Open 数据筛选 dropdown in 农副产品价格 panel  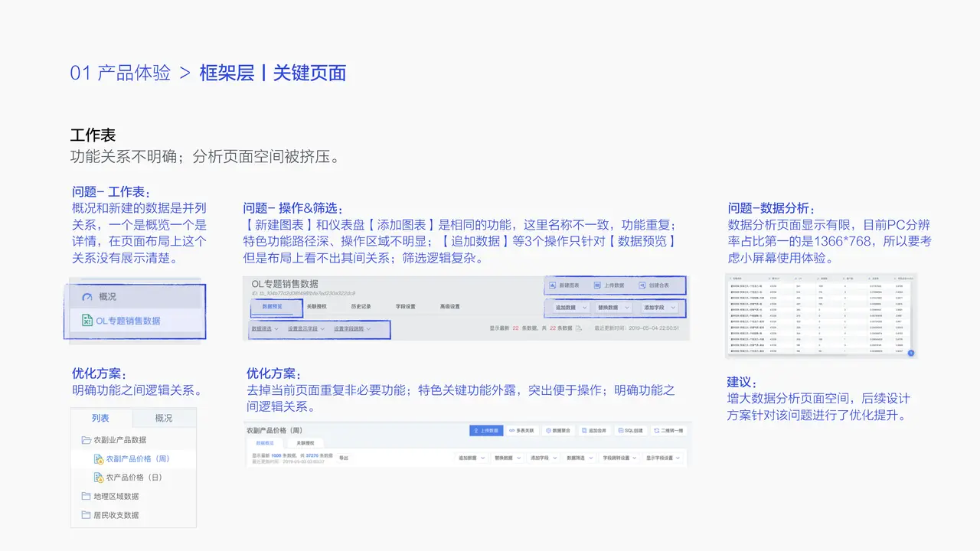tap(580, 458)
